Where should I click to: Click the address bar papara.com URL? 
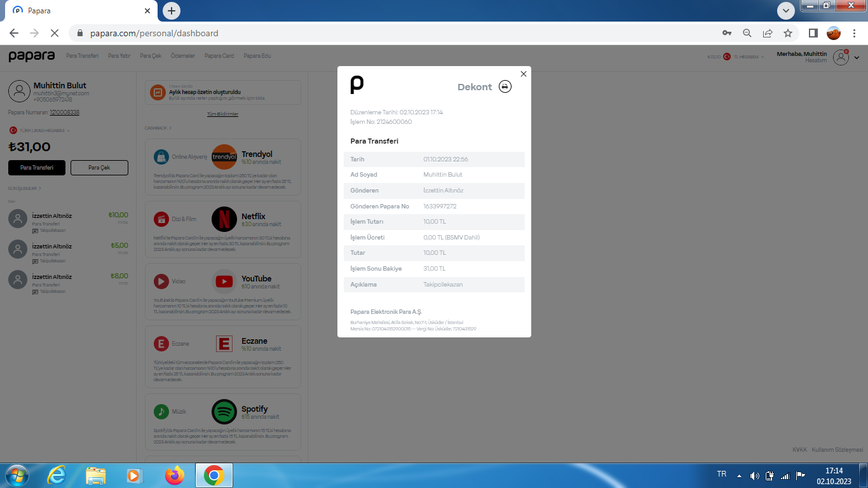tap(154, 33)
